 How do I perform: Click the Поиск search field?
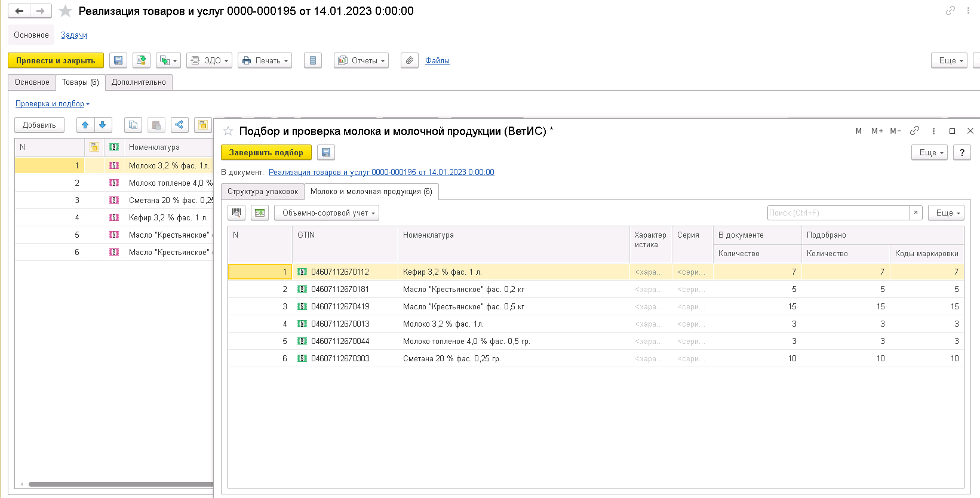[x=838, y=213]
